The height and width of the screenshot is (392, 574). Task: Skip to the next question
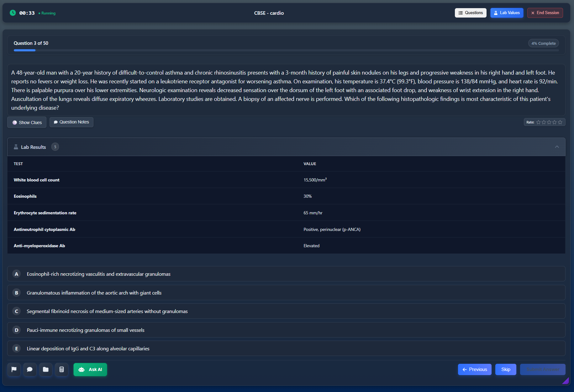pos(505,369)
